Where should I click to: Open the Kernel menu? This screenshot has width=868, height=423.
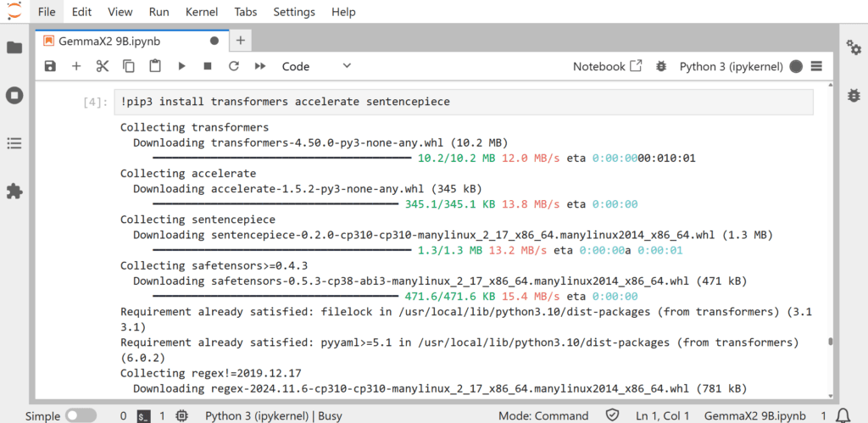pos(201,12)
